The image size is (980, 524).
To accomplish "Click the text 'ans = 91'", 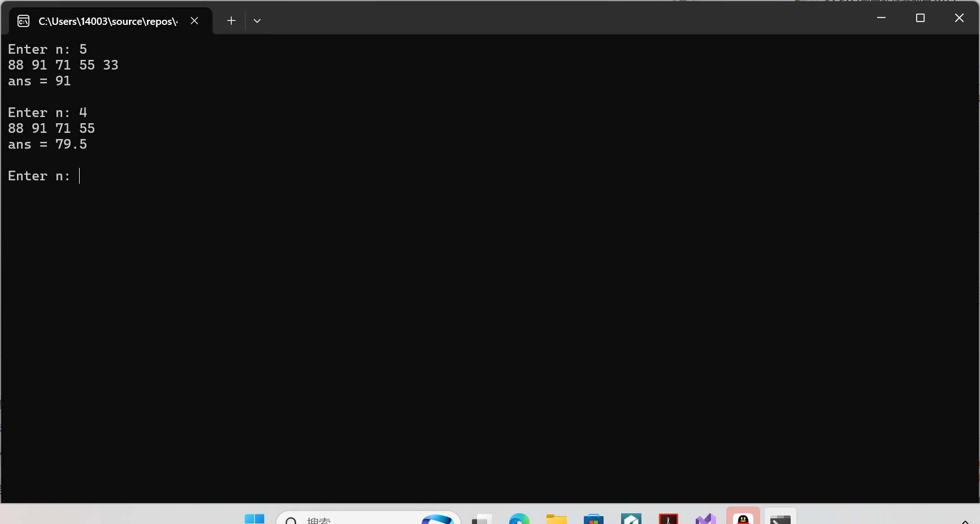I will (x=40, y=81).
